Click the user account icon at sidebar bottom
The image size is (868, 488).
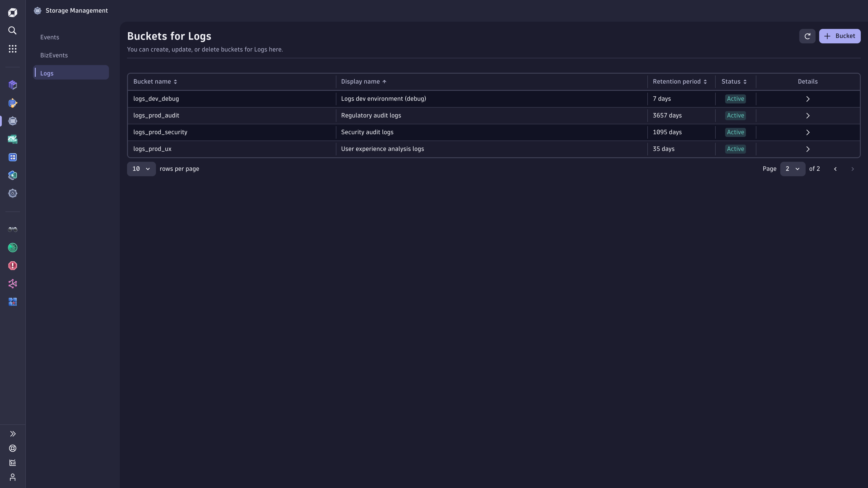12,477
